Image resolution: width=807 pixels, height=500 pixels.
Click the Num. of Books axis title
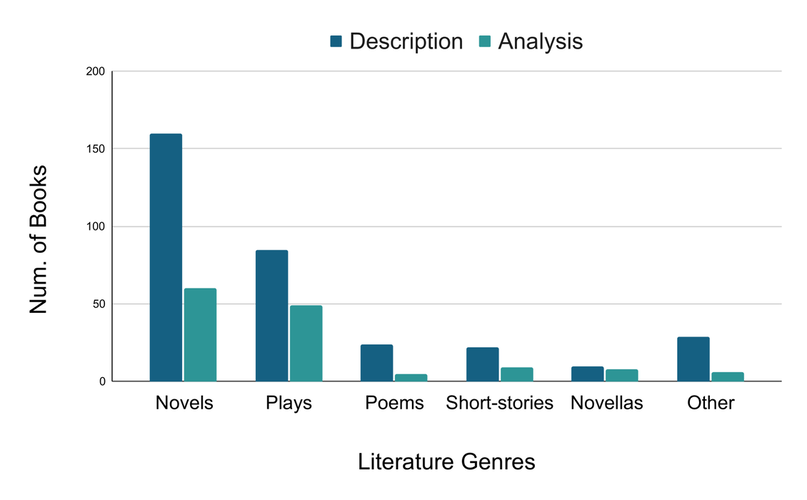click(x=38, y=239)
